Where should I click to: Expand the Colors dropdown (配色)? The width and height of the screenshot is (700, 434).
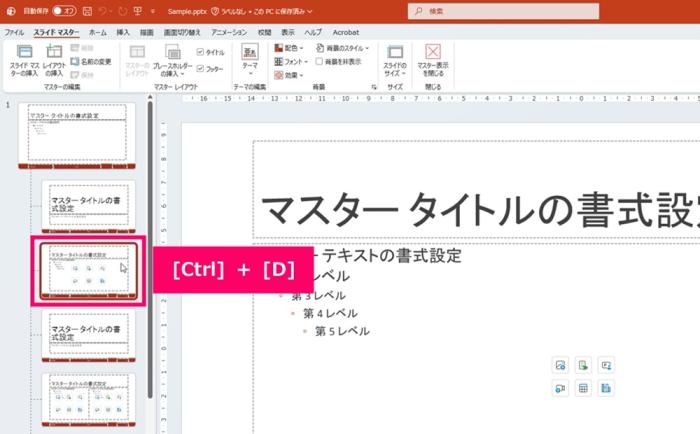click(291, 47)
